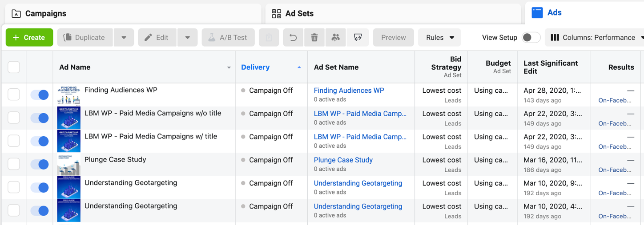Check the Finding Audiences WP row checkbox
This screenshot has width=644, height=225.
(x=14, y=95)
